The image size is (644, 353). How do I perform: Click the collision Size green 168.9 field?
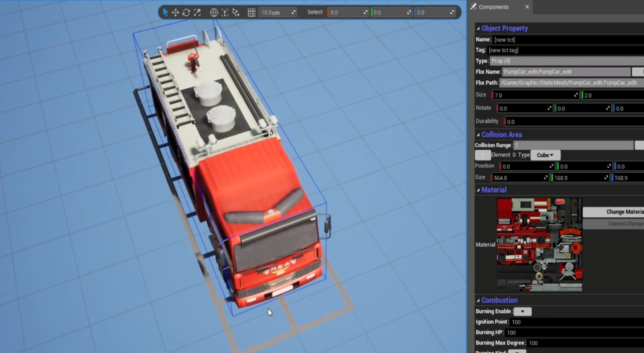[581, 178]
